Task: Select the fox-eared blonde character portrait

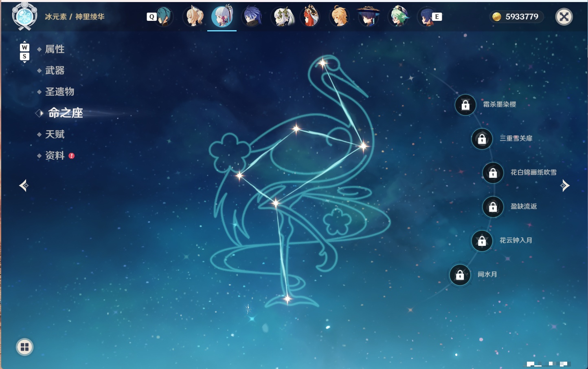Action: [194, 17]
